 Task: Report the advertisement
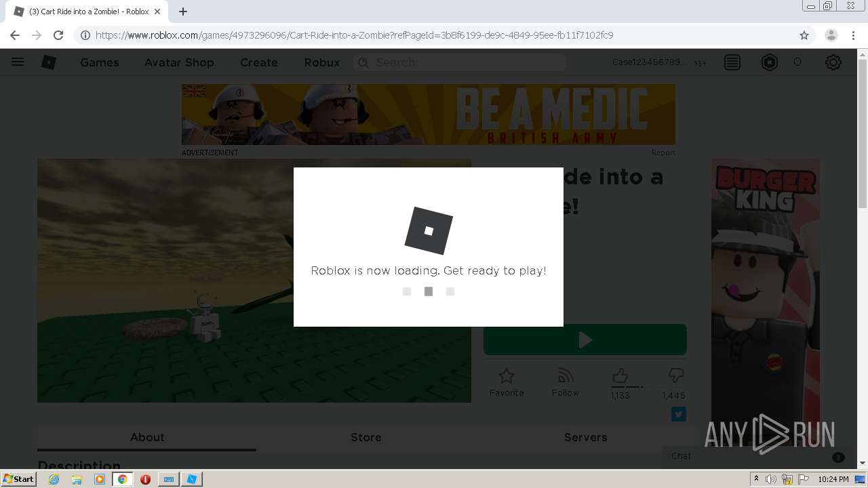(x=663, y=152)
